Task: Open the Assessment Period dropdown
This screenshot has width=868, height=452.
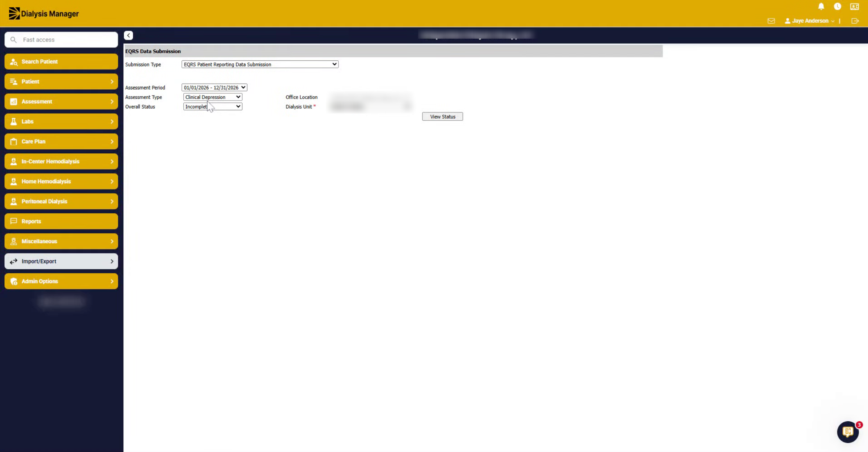Action: click(x=214, y=88)
